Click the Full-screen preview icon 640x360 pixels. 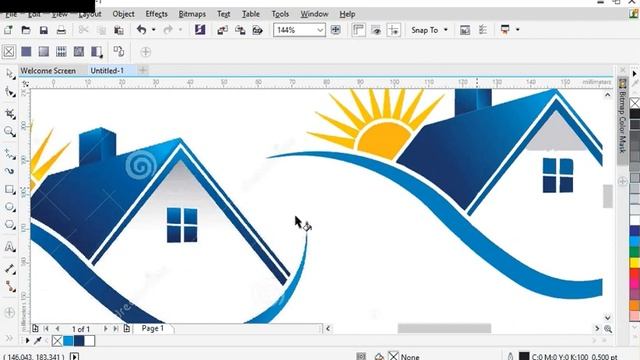click(x=336, y=30)
